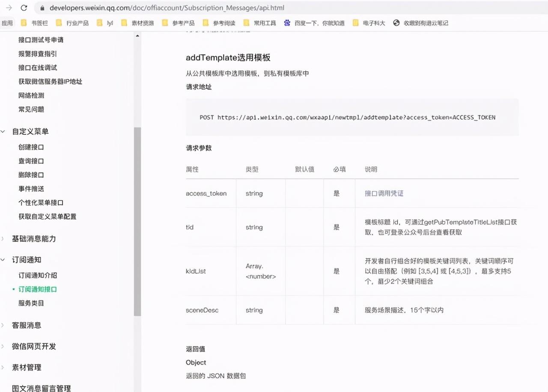Click the sidebar scrollbar up arrow

[137, 36]
